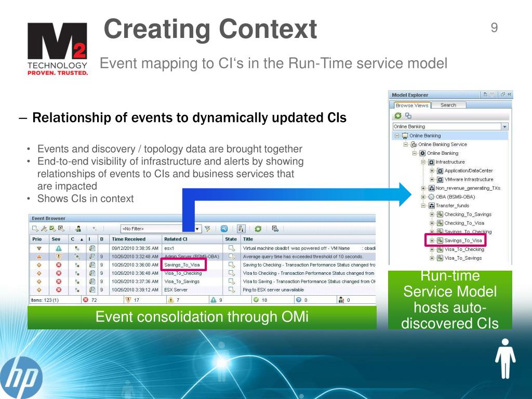This screenshot has width=532, height=399.
Task: Click the last Event Browser toolbar icon
Action: tap(275, 229)
